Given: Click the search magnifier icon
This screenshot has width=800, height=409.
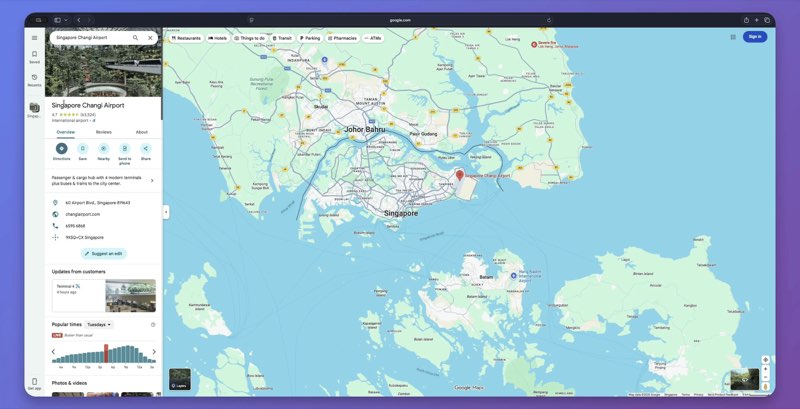Looking at the screenshot, I should click(135, 37).
